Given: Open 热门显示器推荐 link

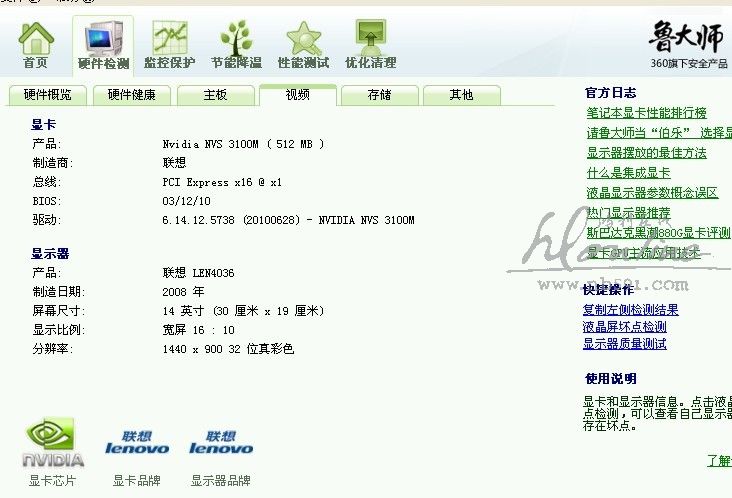Looking at the screenshot, I should [x=628, y=213].
